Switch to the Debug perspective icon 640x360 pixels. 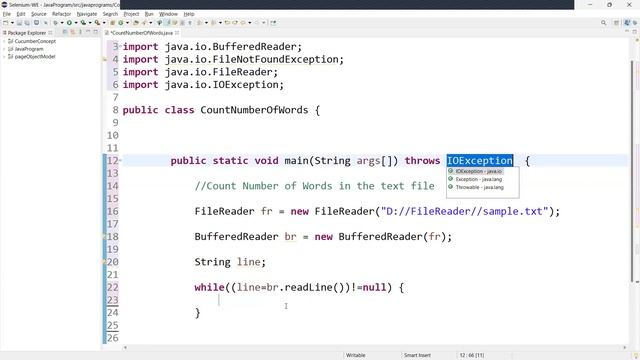[635, 23]
